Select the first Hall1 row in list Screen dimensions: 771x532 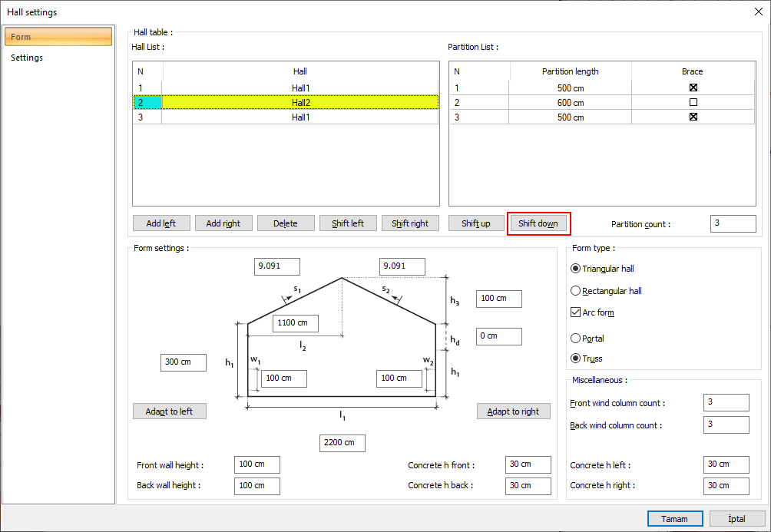[299, 88]
